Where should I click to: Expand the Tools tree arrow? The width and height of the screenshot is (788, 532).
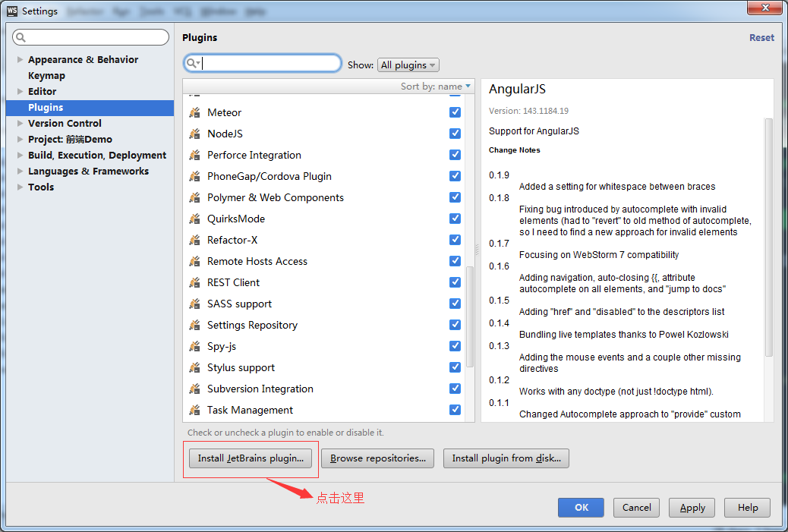pos(20,187)
